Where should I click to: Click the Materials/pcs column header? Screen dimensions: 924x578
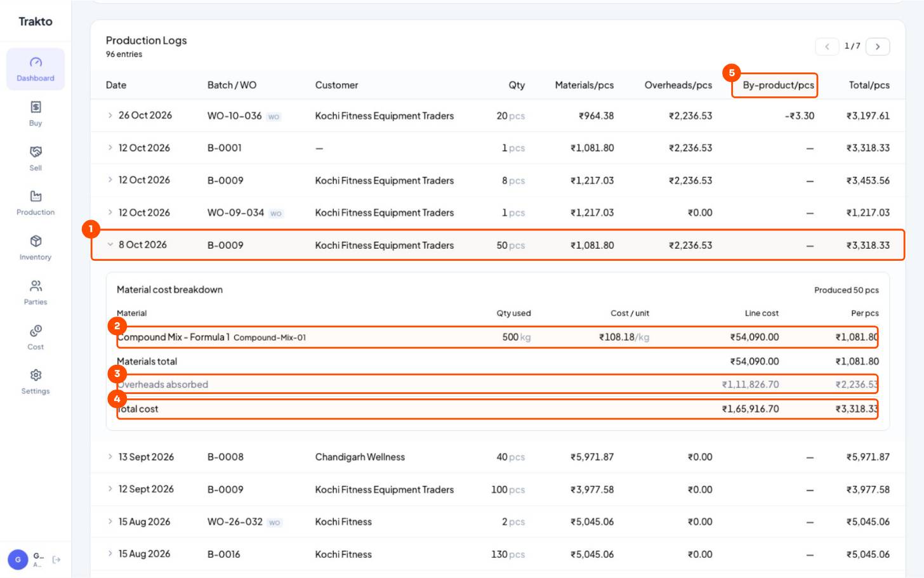[x=584, y=85]
